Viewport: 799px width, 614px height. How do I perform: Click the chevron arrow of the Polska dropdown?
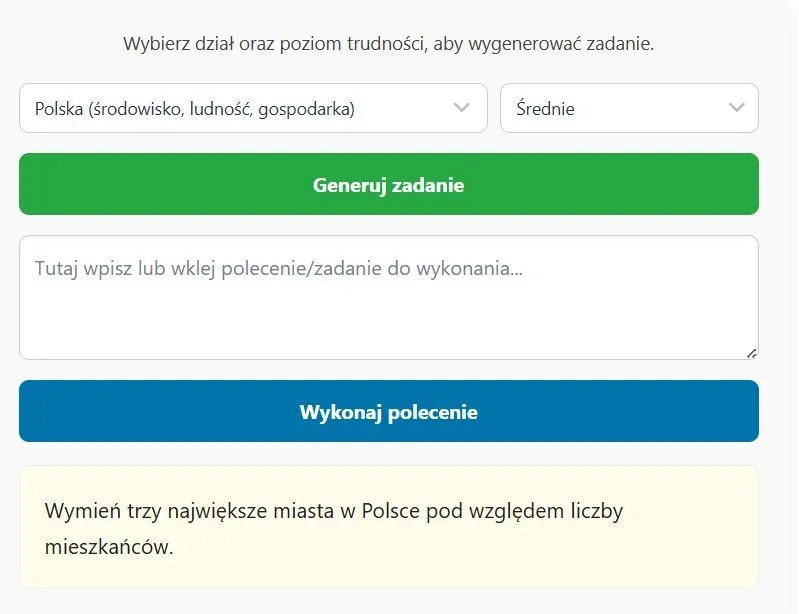pyautogui.click(x=462, y=108)
